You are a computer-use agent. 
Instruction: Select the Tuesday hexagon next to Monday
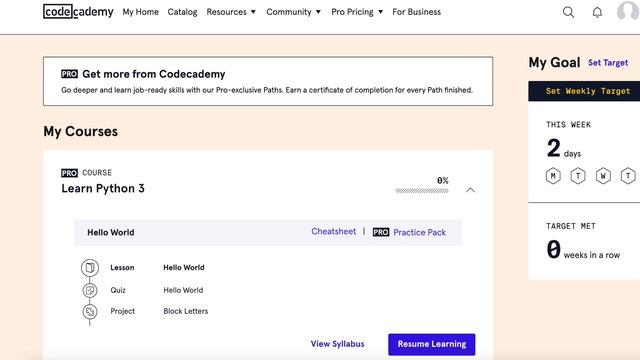click(578, 176)
